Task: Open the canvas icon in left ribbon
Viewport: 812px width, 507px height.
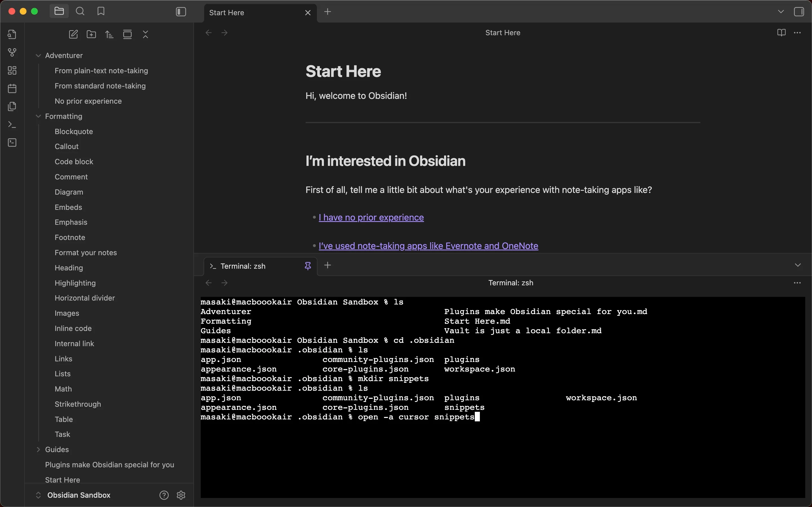Action: tap(12, 70)
